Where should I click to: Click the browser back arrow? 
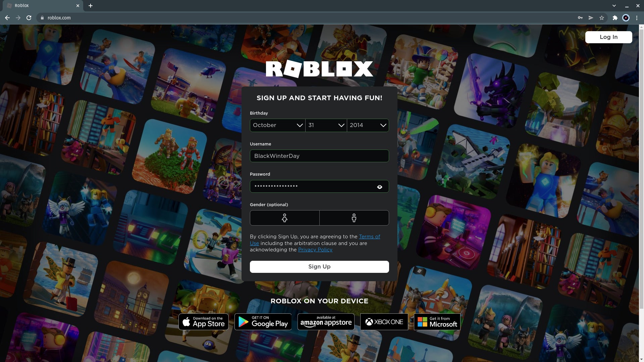[x=7, y=18]
